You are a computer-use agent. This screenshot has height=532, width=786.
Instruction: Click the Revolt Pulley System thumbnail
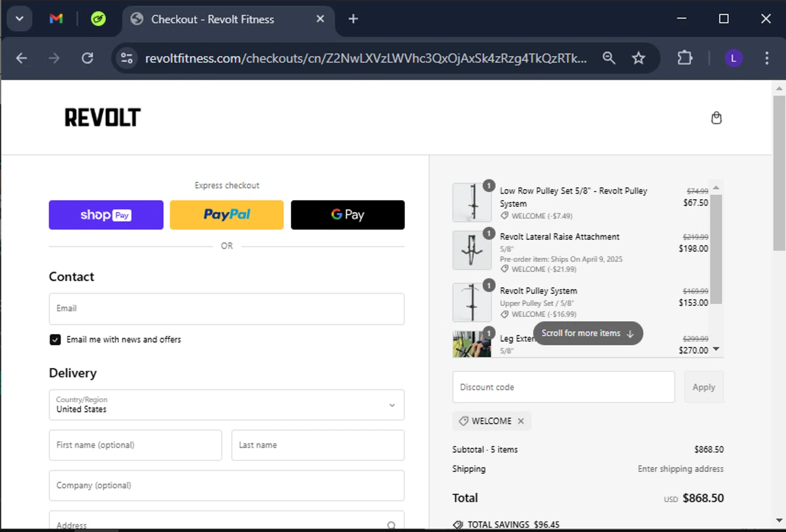(472, 302)
